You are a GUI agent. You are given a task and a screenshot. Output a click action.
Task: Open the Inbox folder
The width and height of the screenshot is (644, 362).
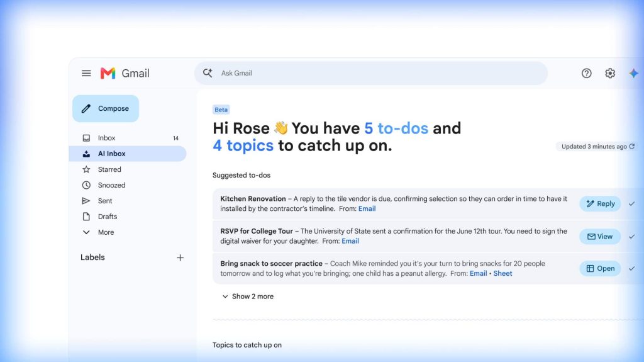128,138
